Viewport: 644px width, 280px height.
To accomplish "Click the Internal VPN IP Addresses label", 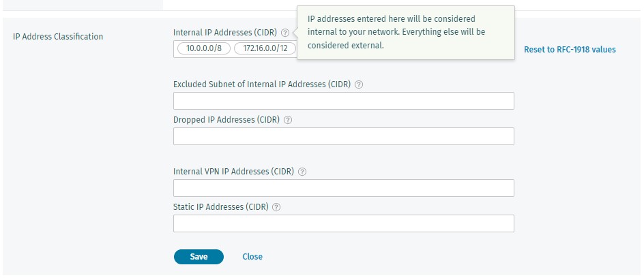I will pyautogui.click(x=233, y=172).
